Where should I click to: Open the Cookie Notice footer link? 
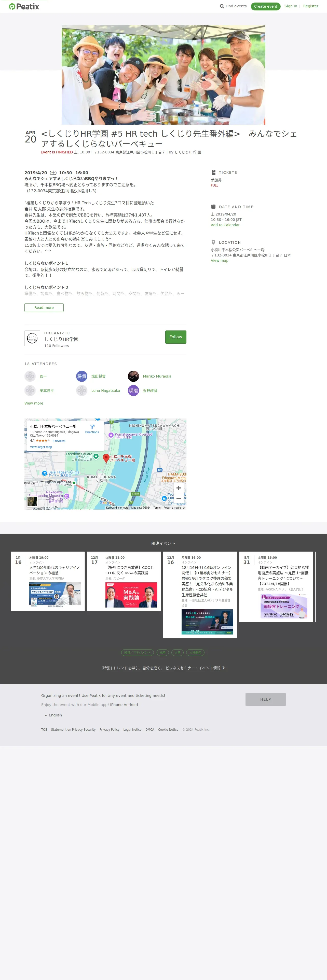coord(168,730)
